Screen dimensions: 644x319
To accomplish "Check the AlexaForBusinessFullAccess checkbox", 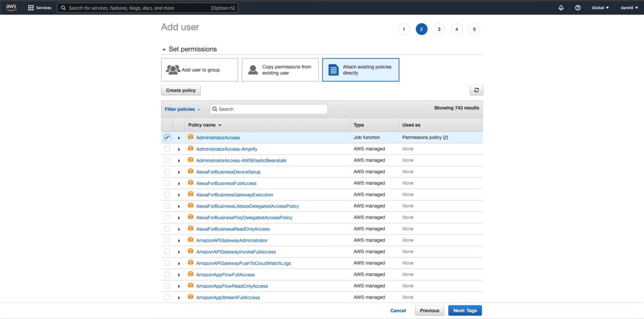I will [167, 183].
